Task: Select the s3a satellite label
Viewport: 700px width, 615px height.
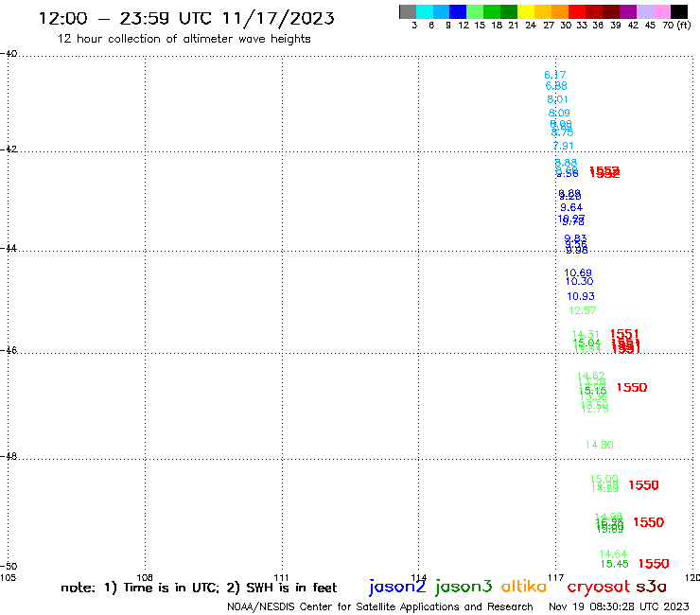Action: point(651,587)
